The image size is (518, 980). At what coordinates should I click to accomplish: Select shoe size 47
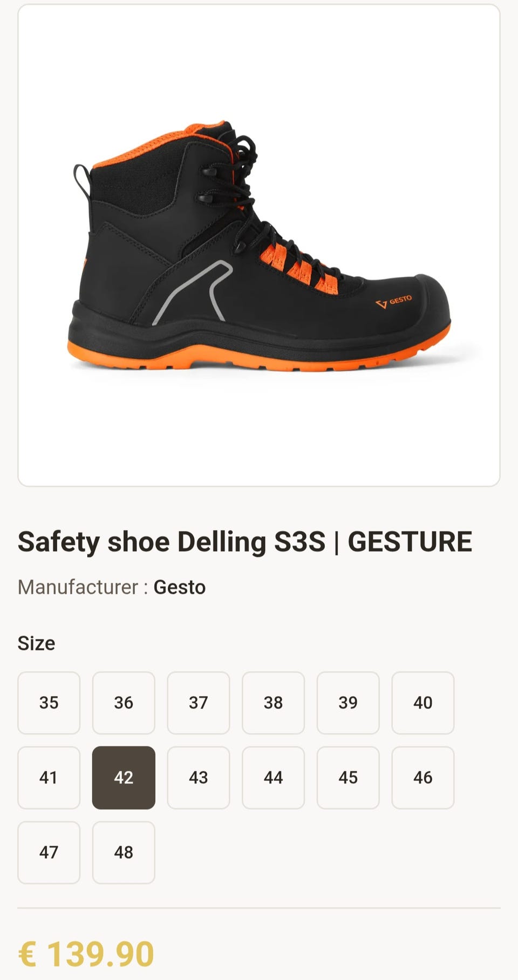click(x=49, y=853)
